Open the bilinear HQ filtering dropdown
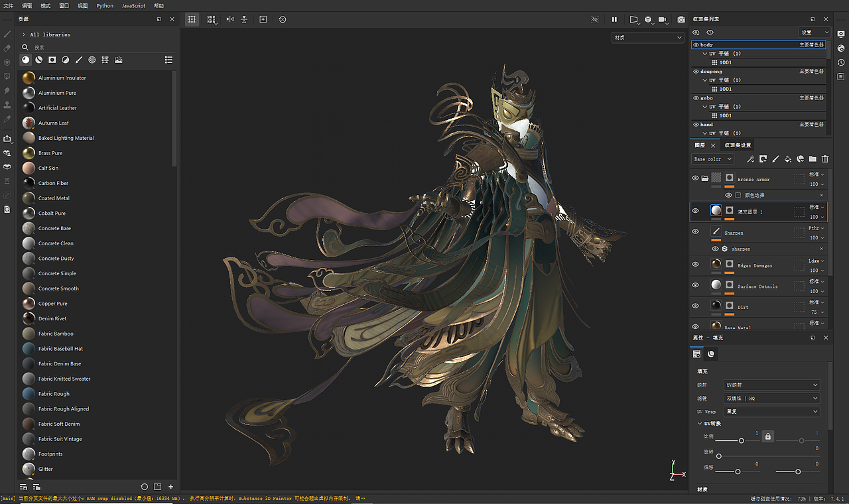This screenshot has width=849, height=504. (772, 398)
